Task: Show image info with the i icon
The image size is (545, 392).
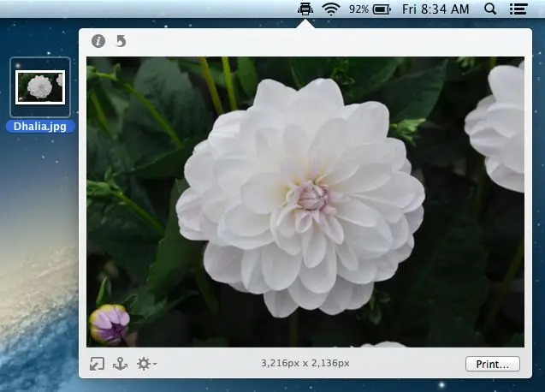Action: (x=98, y=41)
